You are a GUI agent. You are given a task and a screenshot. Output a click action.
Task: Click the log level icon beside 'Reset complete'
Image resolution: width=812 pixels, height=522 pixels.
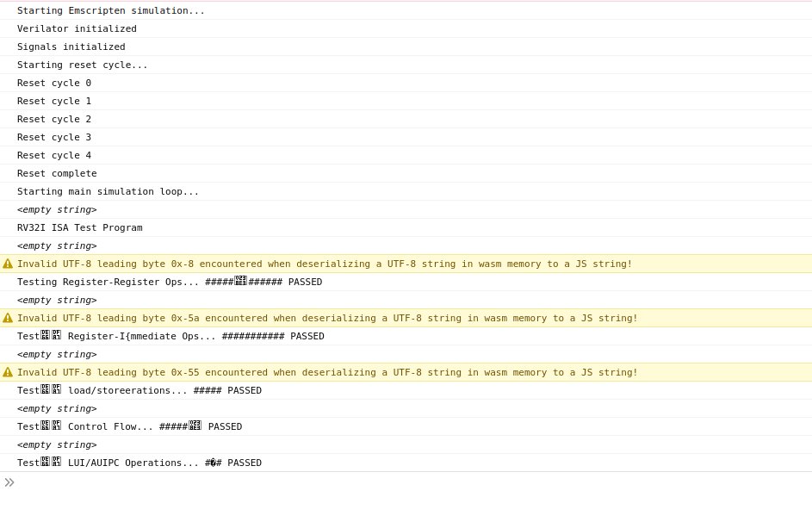tap(6, 173)
